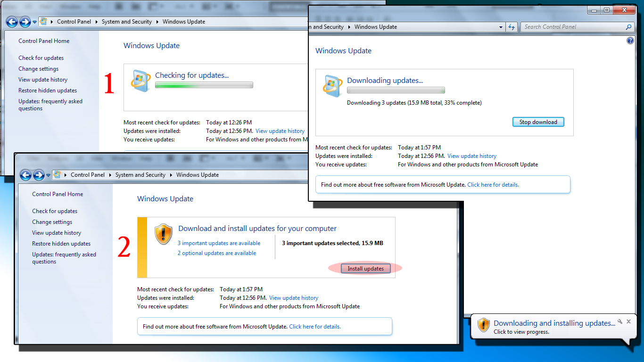The width and height of the screenshot is (644, 362).
Task: Open recent pages dropdown in Install updates window
Action: [x=48, y=175]
